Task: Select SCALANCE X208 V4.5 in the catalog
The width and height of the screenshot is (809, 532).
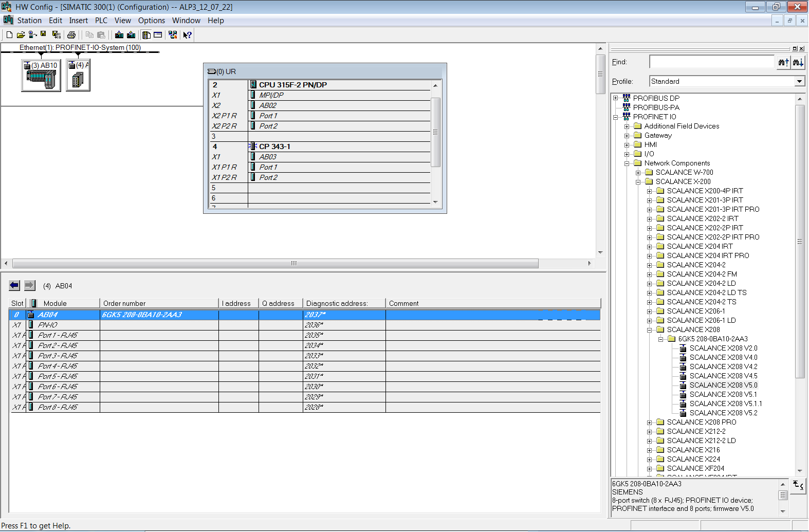Action: pos(723,376)
